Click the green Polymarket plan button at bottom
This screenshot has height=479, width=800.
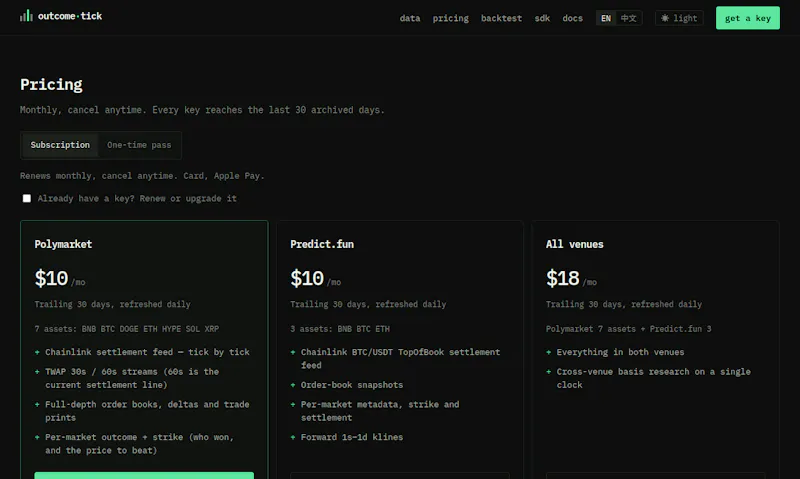pyautogui.click(x=144, y=475)
